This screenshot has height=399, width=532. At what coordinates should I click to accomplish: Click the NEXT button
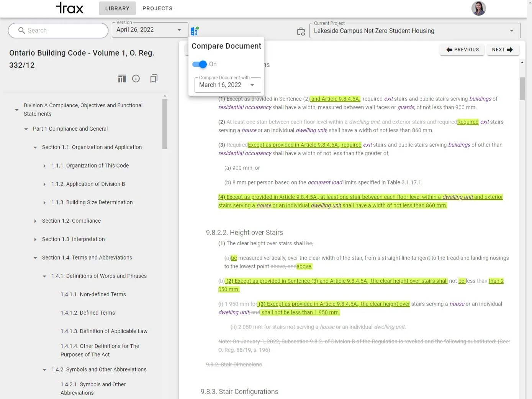503,49
